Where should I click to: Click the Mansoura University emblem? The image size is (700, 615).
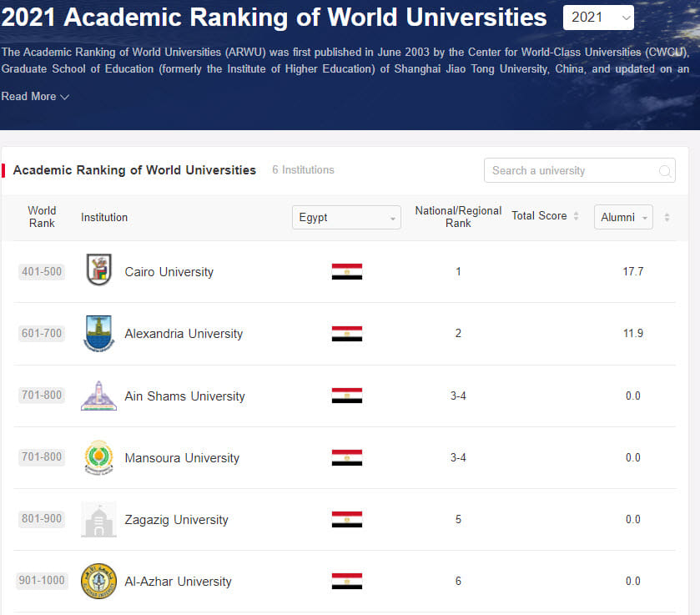pos(98,457)
